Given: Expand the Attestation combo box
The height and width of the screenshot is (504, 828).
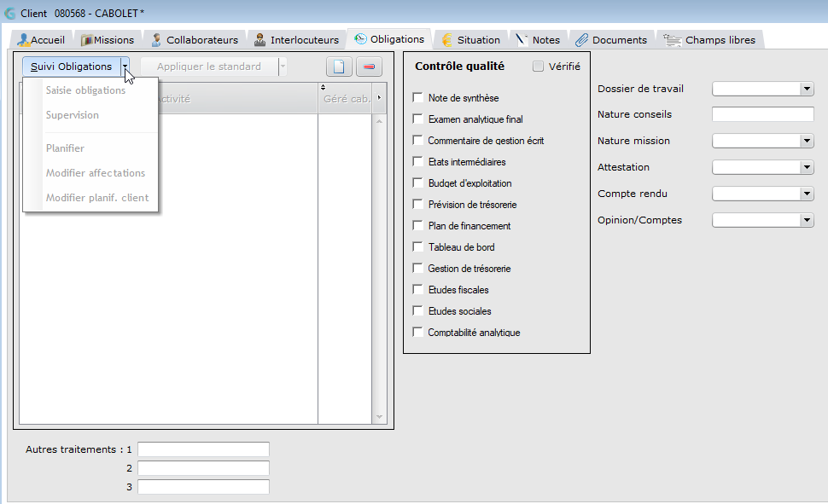Looking at the screenshot, I should [807, 167].
